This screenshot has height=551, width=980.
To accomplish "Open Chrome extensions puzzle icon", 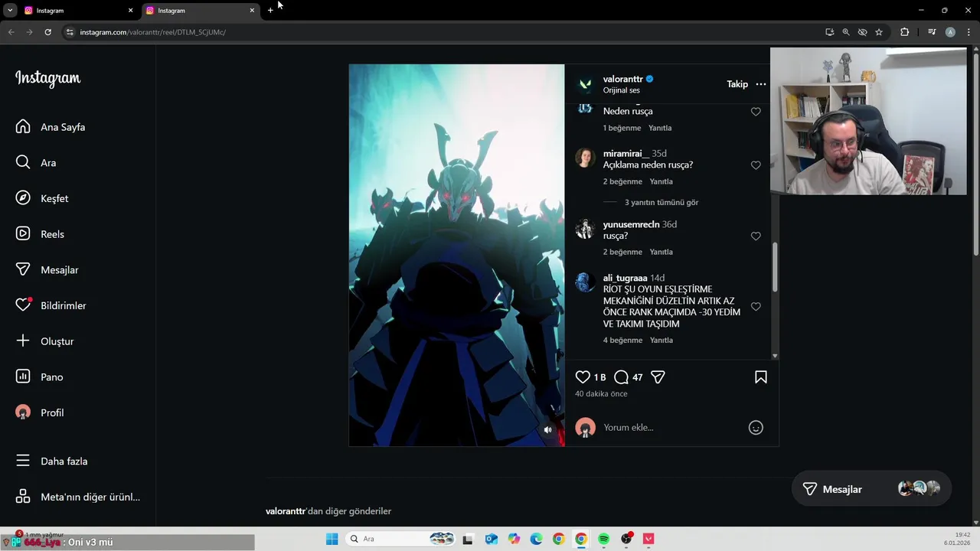I will 904,32.
